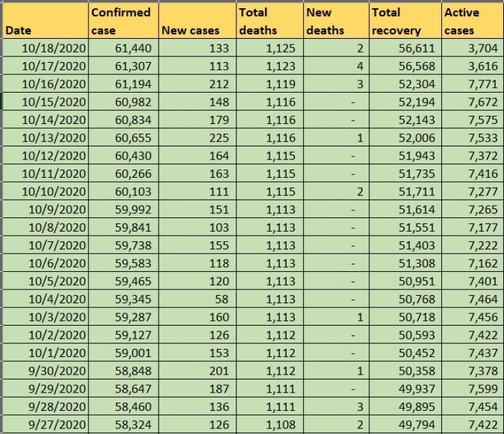Select the total deaths cell showing 1,108

click(x=268, y=424)
